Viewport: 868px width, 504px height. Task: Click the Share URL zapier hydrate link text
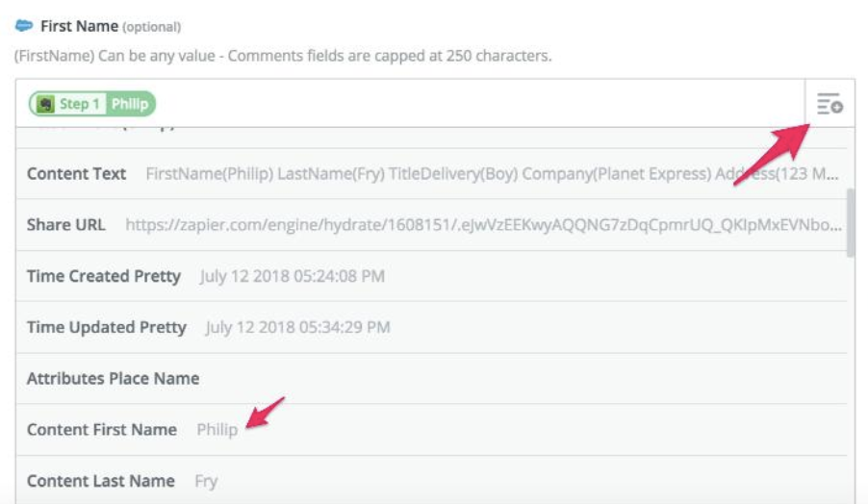(483, 225)
